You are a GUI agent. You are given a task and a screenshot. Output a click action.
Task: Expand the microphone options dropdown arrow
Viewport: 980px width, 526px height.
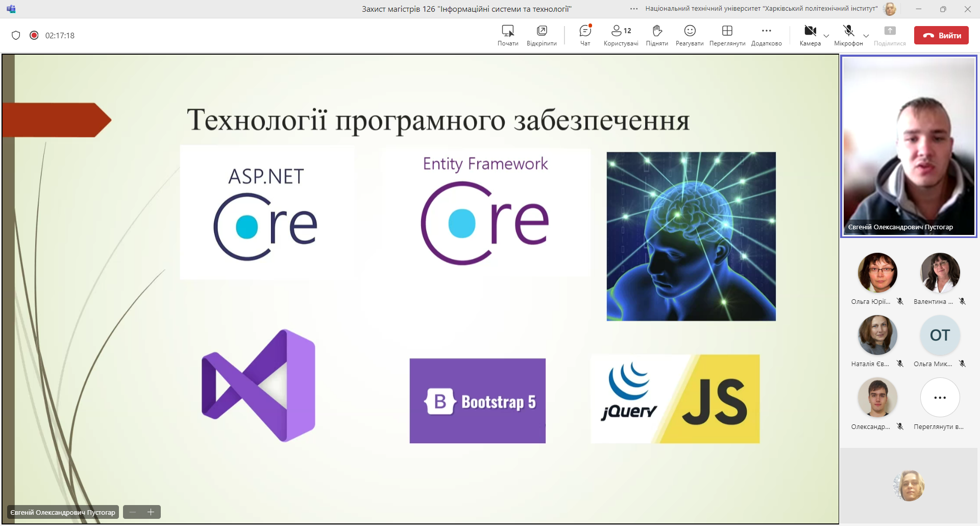coord(866,36)
